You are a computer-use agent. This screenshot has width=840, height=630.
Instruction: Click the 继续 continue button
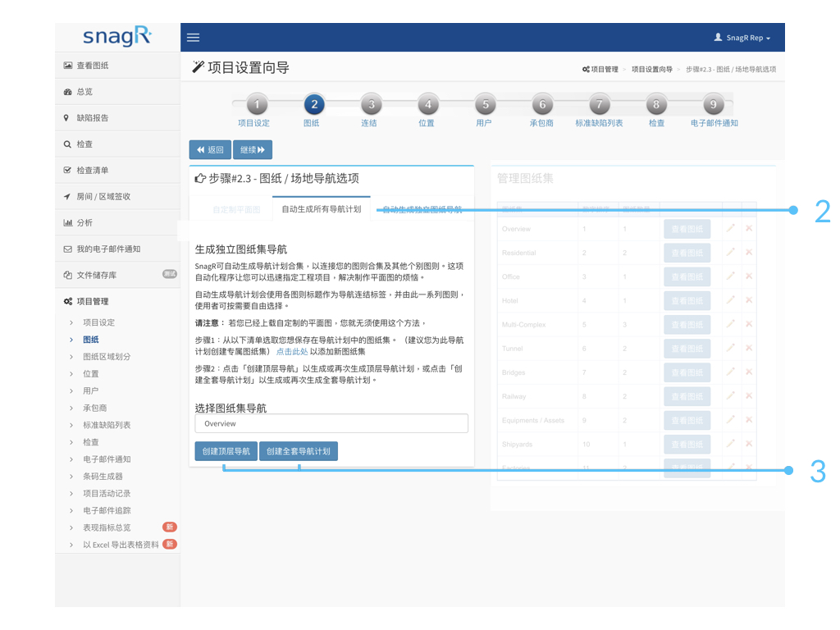253,150
